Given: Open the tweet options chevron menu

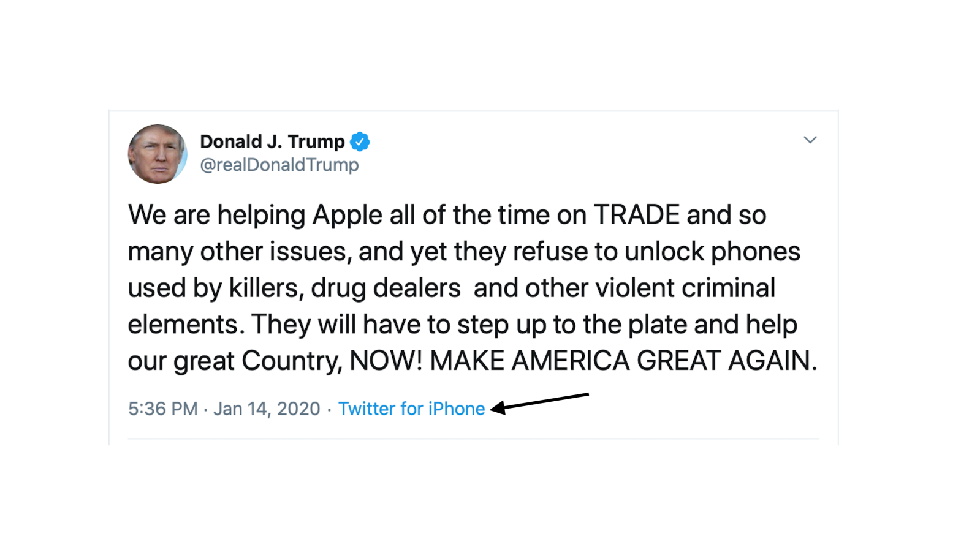Looking at the screenshot, I should (810, 140).
